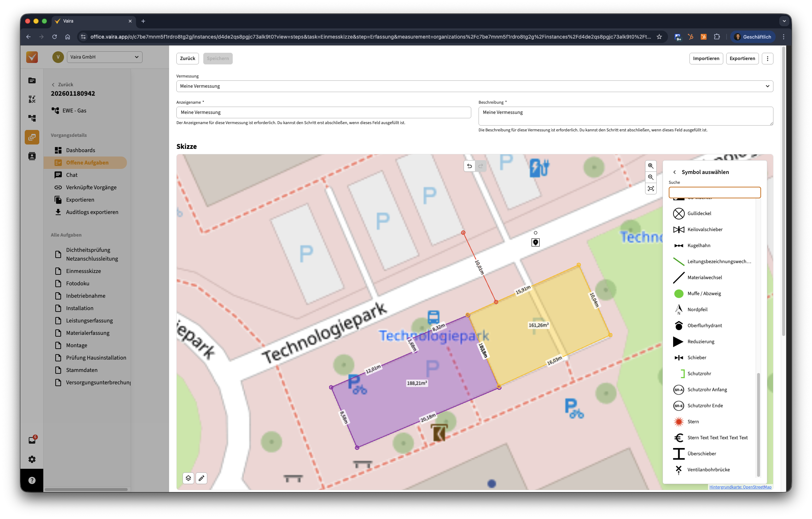Image resolution: width=812 pixels, height=519 pixels.
Task: Click the map zoom-out magnifier icon
Action: 651,177
